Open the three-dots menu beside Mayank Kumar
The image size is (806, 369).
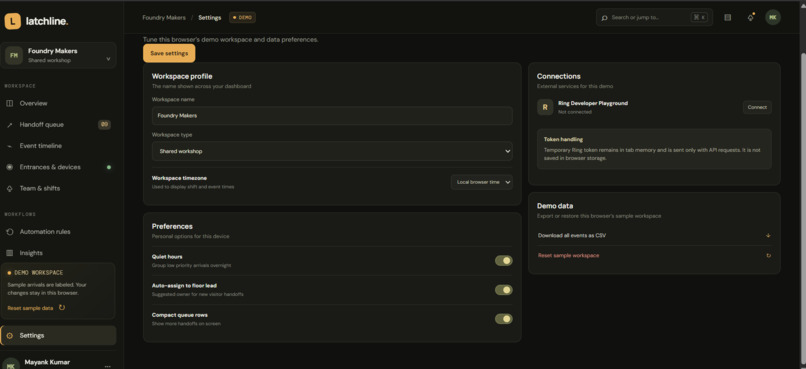coord(107,366)
